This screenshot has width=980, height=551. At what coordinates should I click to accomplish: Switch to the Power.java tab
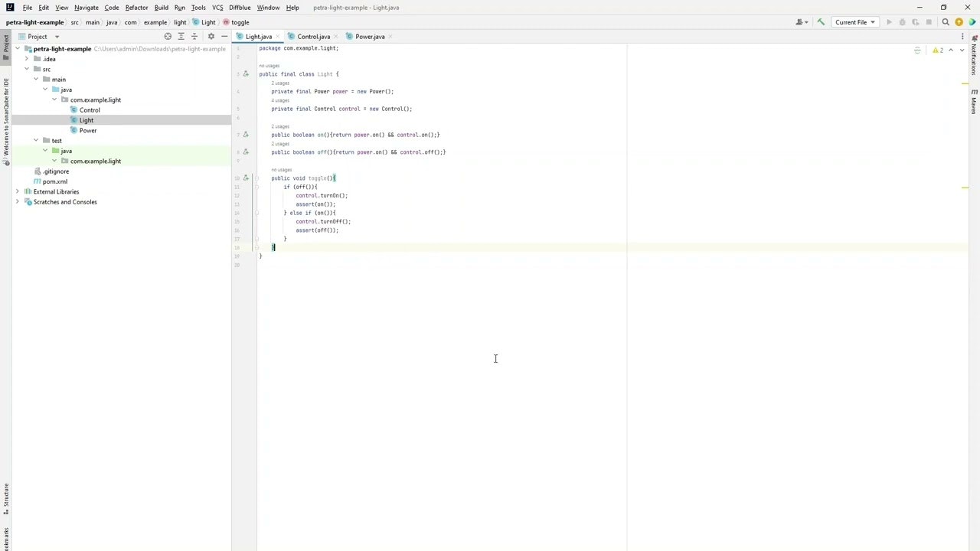(x=370, y=37)
